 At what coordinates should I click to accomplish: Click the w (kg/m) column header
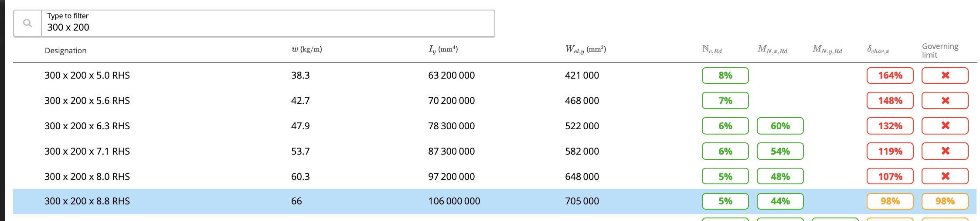[306, 49]
